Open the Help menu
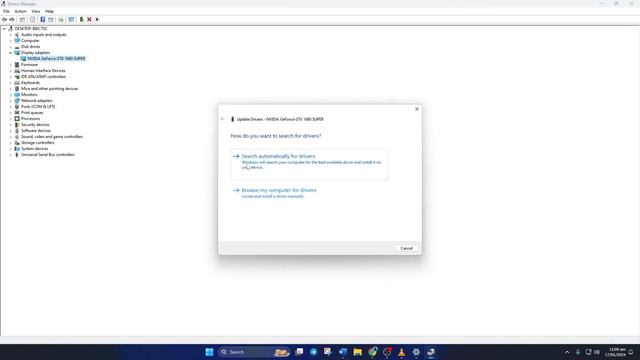The width and height of the screenshot is (640, 360). 49,11
